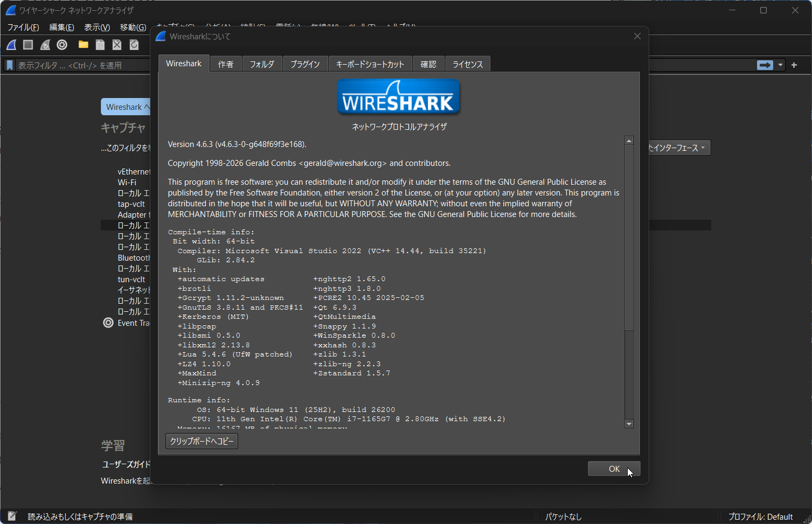Open a saved capture file
The height and width of the screenshot is (524, 812).
coord(82,45)
